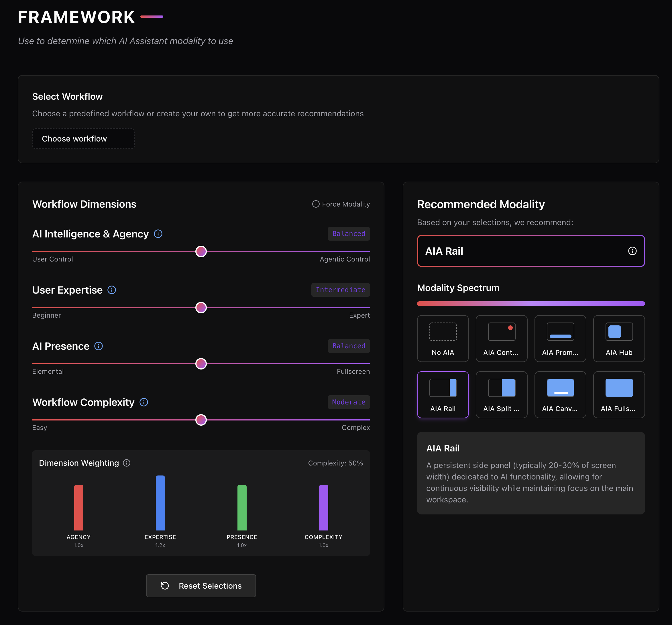Select the AIA Split modality card

(501, 394)
